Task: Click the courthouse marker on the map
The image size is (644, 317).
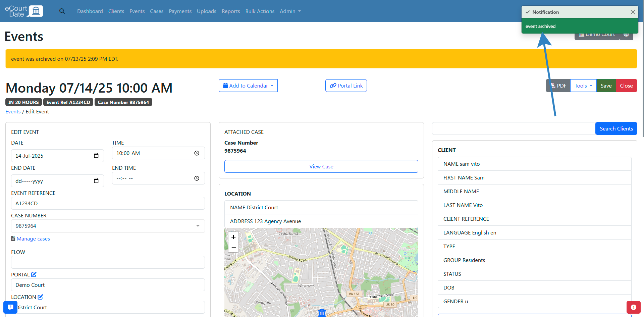Action: tap(322, 313)
